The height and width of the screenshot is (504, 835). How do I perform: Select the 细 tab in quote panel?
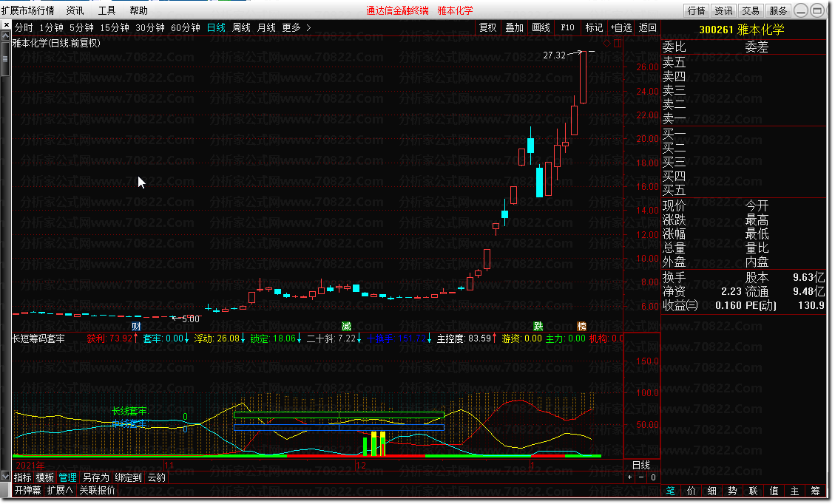coord(712,491)
